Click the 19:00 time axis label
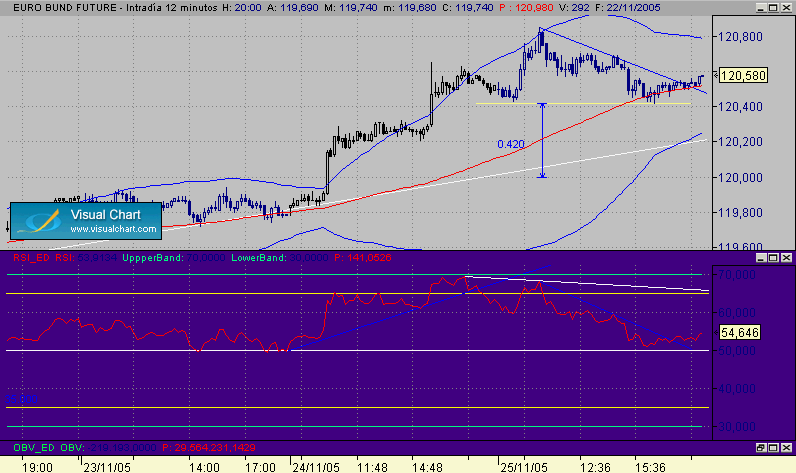Viewport: 796px width, 473px height. [38, 467]
